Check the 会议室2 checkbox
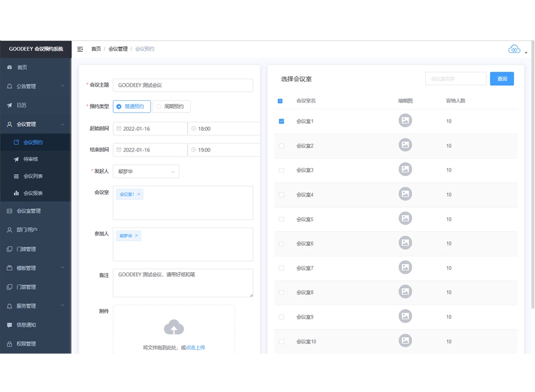 [x=281, y=146]
